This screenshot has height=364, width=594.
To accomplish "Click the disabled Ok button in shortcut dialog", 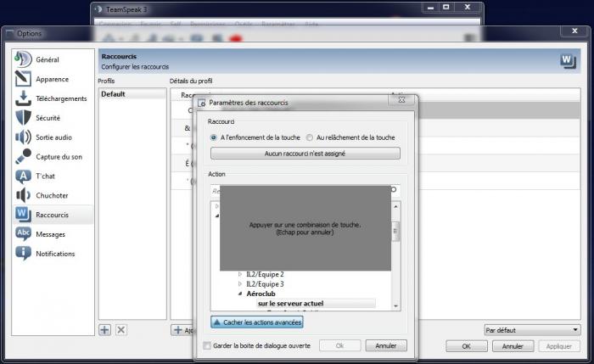I will (339, 345).
